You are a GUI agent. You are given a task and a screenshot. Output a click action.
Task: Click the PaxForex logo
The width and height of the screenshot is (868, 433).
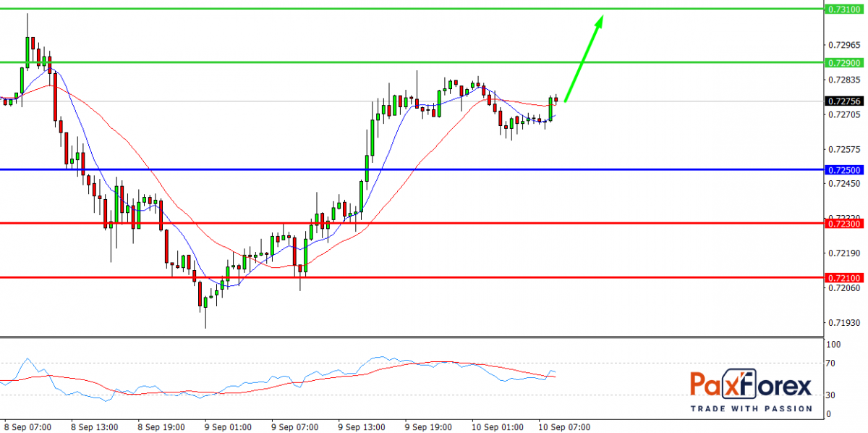(x=750, y=390)
